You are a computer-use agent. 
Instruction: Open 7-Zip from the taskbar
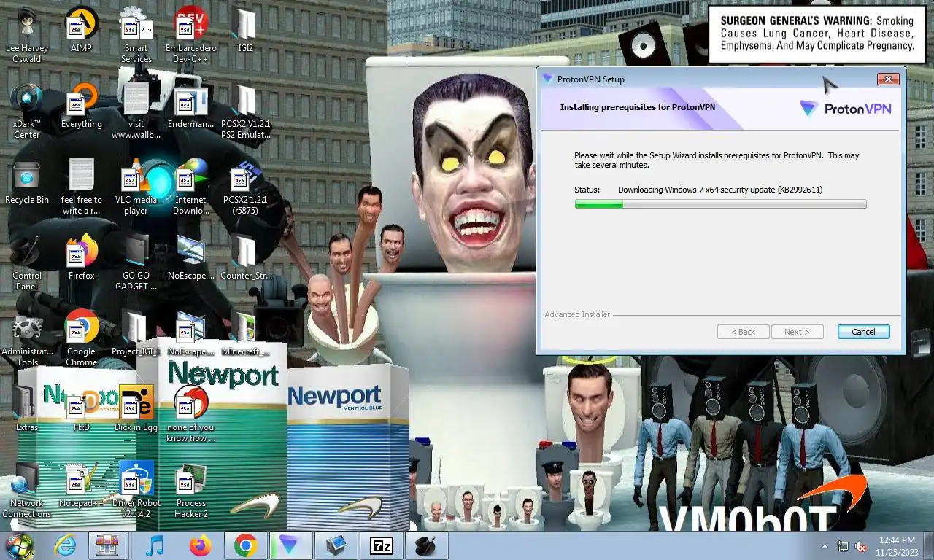coord(381,545)
